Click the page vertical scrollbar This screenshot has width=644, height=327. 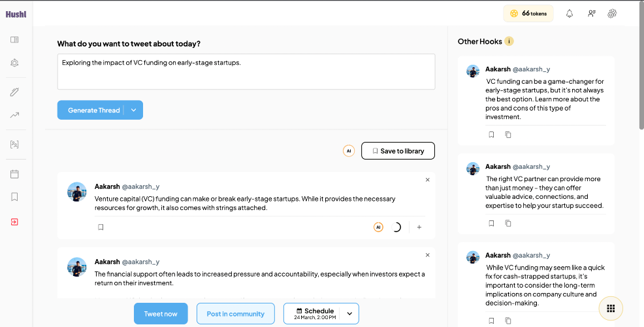[x=641, y=66]
